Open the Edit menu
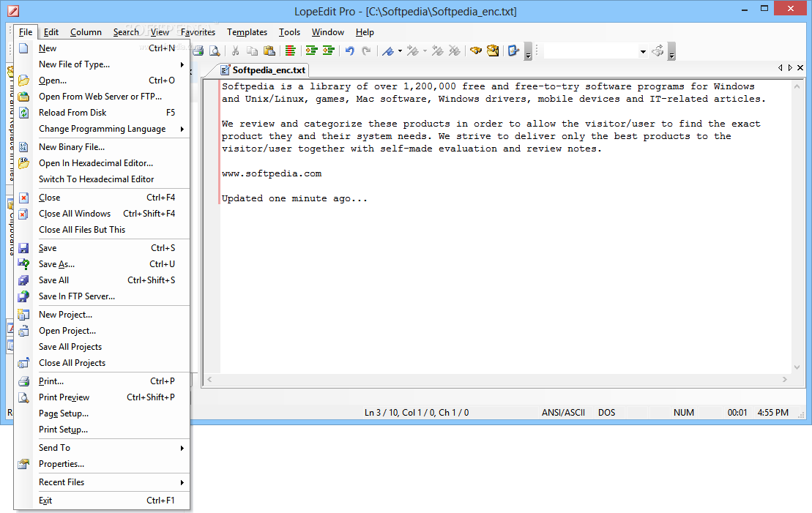 pos(51,32)
